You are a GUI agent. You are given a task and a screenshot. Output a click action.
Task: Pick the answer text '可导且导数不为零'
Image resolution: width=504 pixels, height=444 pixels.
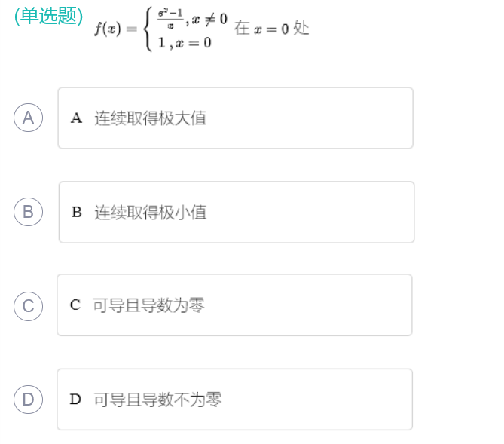(157, 400)
